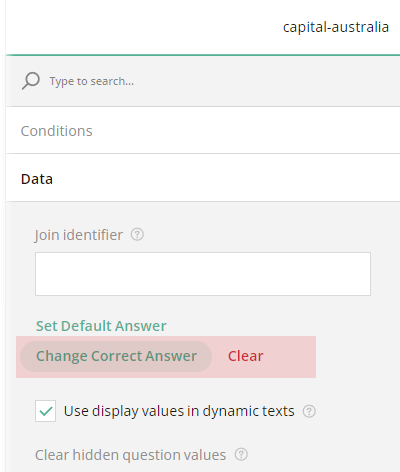The image size is (400, 472).
Task: Collapse the Data section
Action: pos(203,179)
